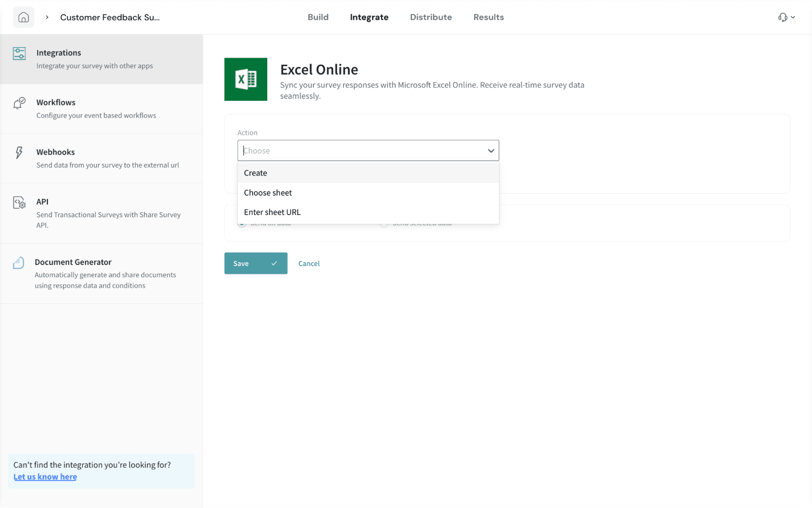The image size is (812, 508).
Task: Select the Workflows bell icon
Action: 19,103
